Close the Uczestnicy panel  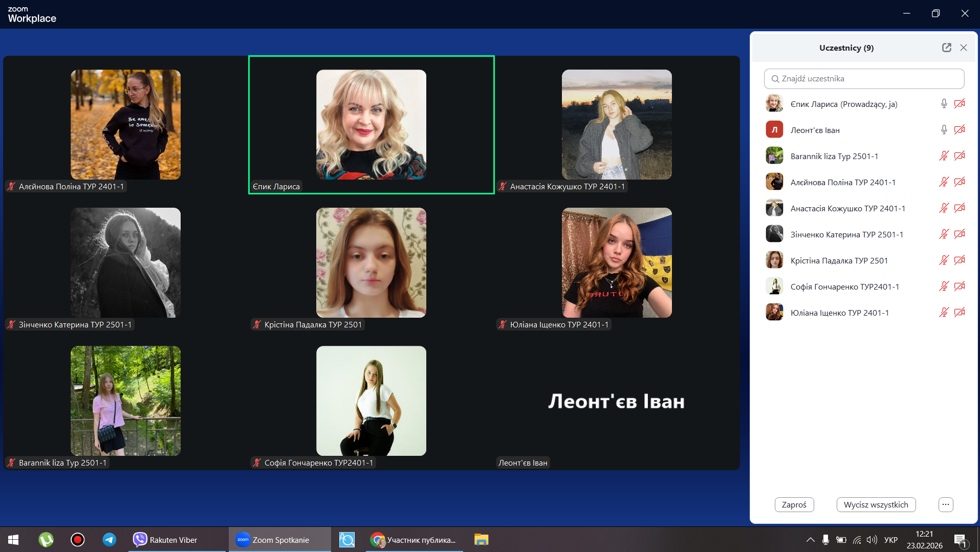[x=964, y=48]
